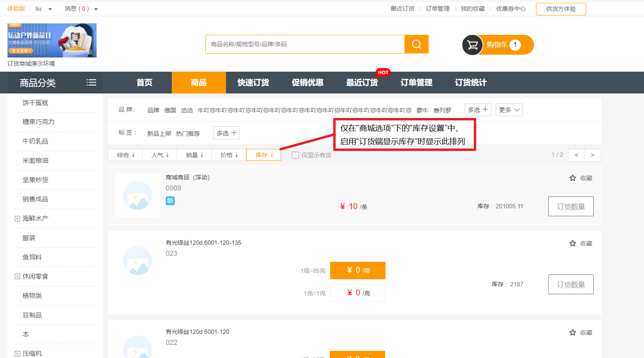Open top-bar 订单管理 link
Image resolution: width=644 pixels, height=358 pixels.
pyautogui.click(x=438, y=9)
